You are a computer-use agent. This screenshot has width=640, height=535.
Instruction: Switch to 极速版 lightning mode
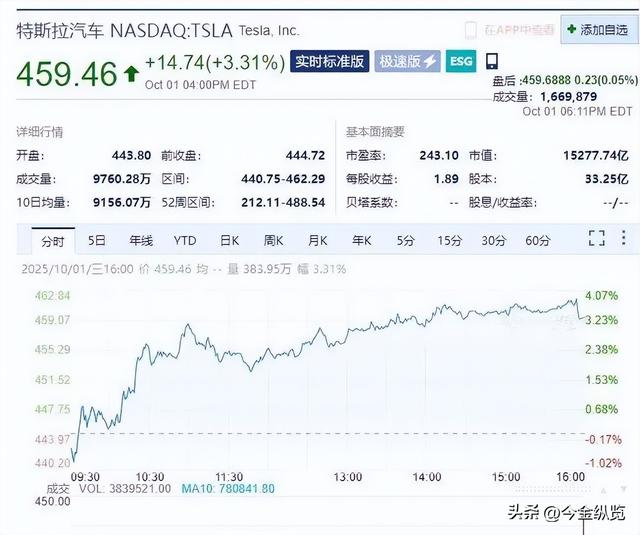[x=407, y=62]
